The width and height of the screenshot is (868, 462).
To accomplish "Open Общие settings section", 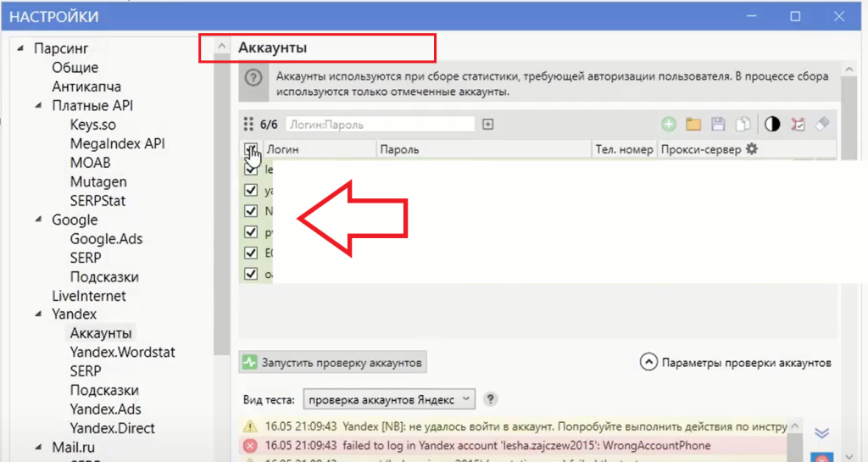I will tap(75, 68).
